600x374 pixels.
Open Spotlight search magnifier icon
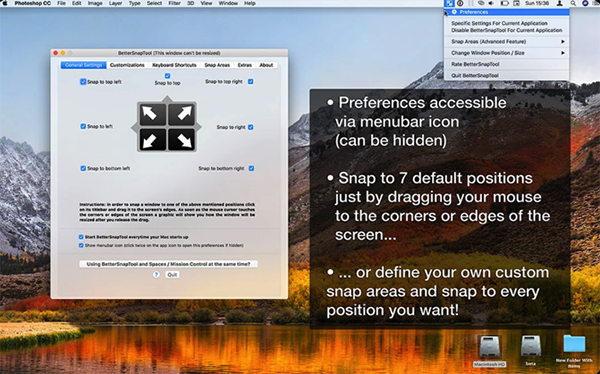click(573, 3)
